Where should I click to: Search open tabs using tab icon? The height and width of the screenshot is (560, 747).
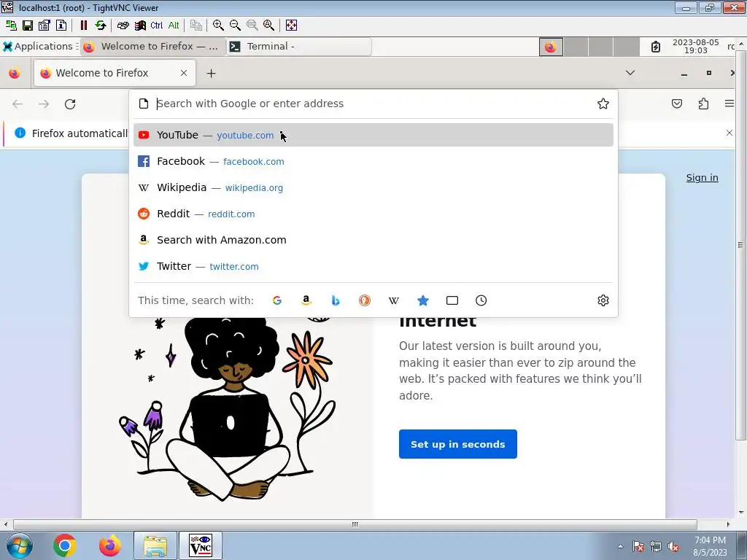coord(452,300)
